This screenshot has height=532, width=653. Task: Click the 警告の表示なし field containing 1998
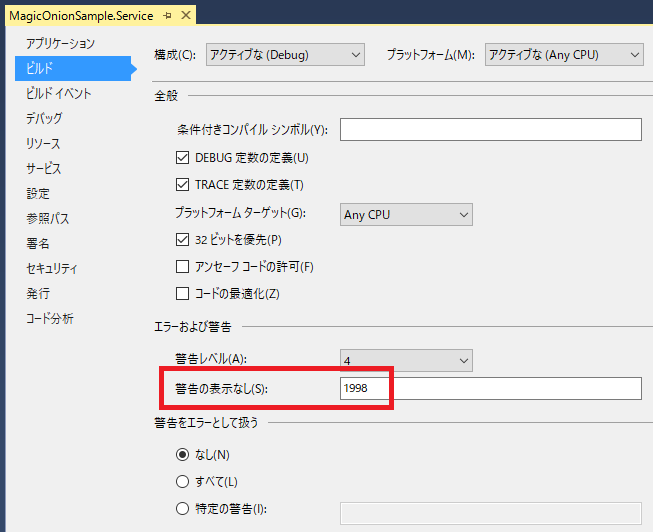491,388
